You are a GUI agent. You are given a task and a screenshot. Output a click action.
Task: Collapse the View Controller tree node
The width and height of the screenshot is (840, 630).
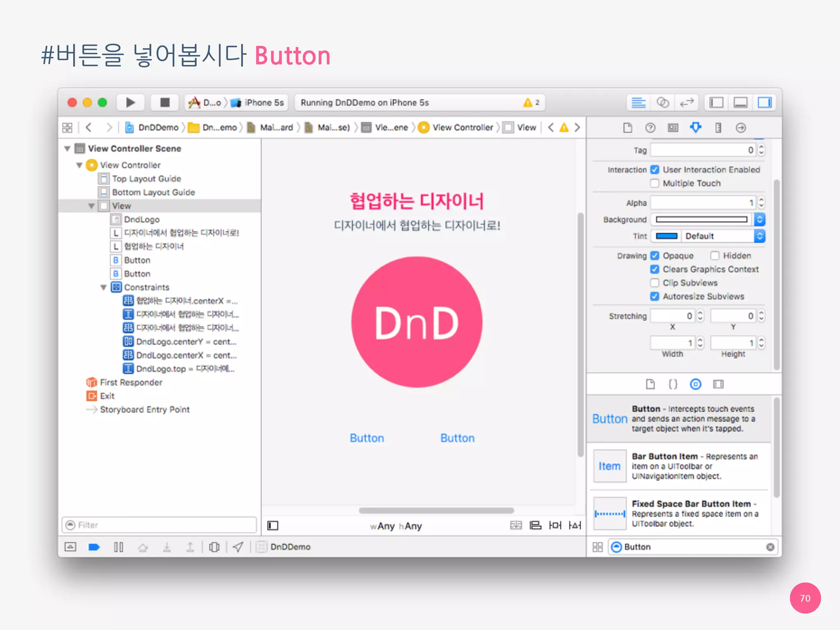tap(79, 165)
